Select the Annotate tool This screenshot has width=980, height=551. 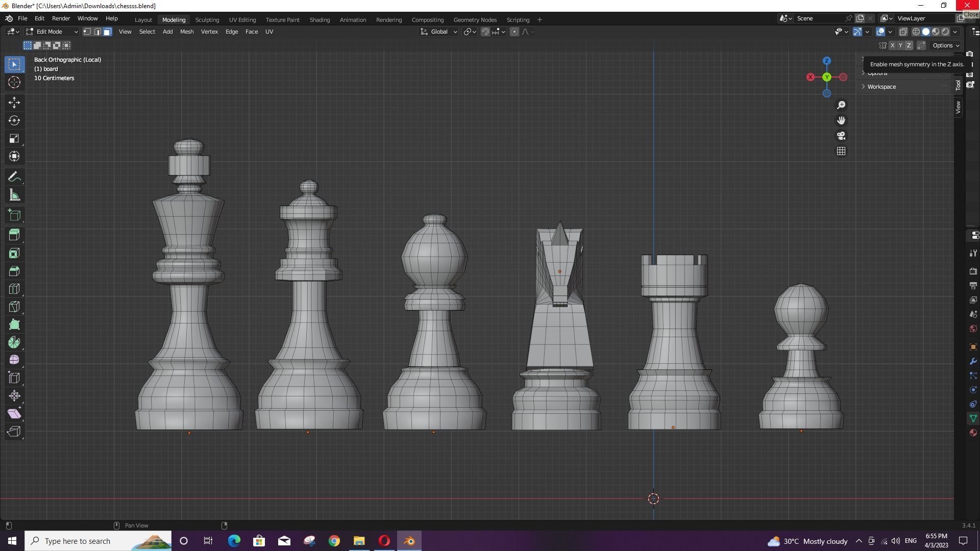point(14,177)
